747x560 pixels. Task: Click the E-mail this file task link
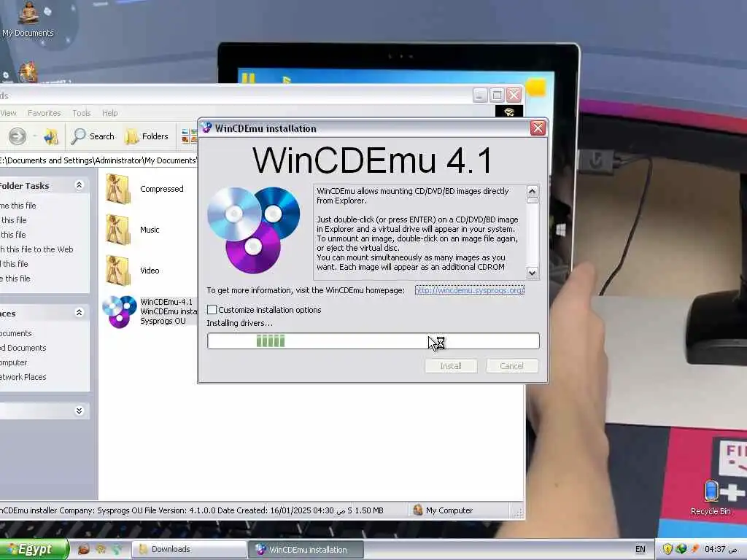[15, 264]
